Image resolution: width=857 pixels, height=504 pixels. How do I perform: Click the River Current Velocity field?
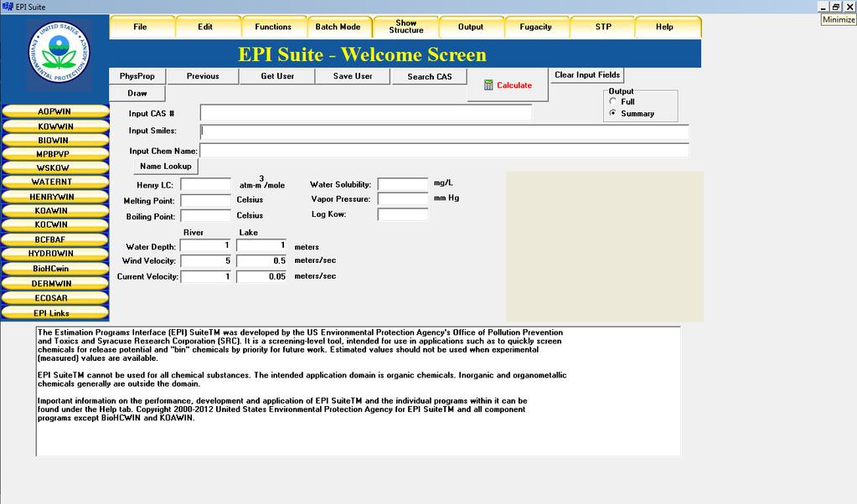(x=205, y=277)
